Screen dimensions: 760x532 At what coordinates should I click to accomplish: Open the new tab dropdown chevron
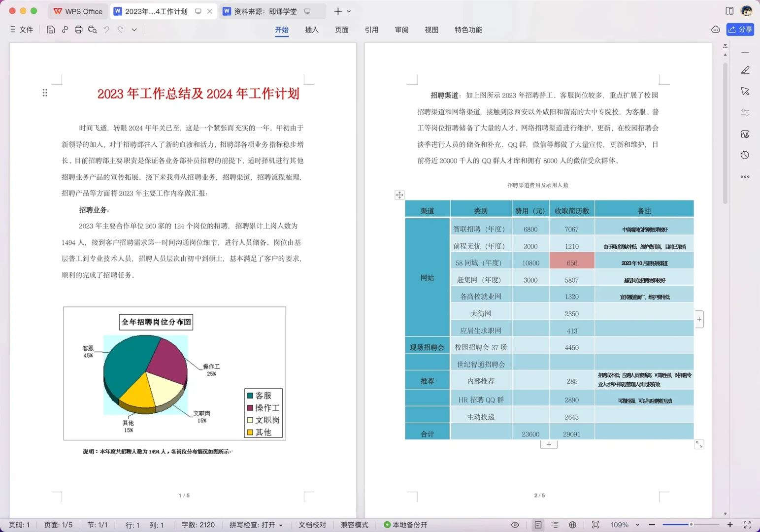pos(349,11)
